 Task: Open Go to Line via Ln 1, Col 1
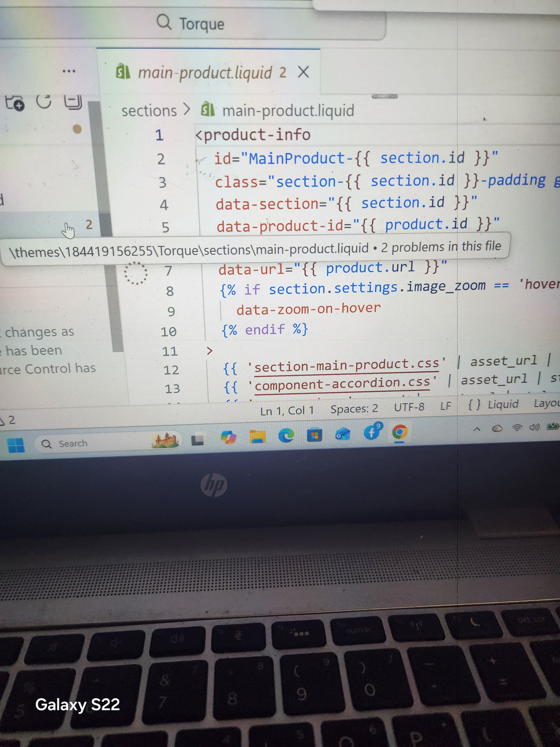point(287,411)
